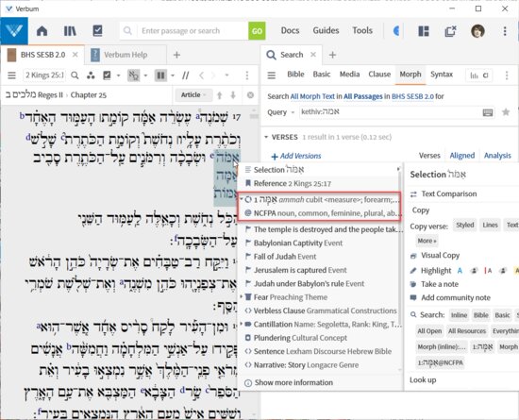
Task: Toggle the multiple resources columns icon
Action: coord(160,76)
